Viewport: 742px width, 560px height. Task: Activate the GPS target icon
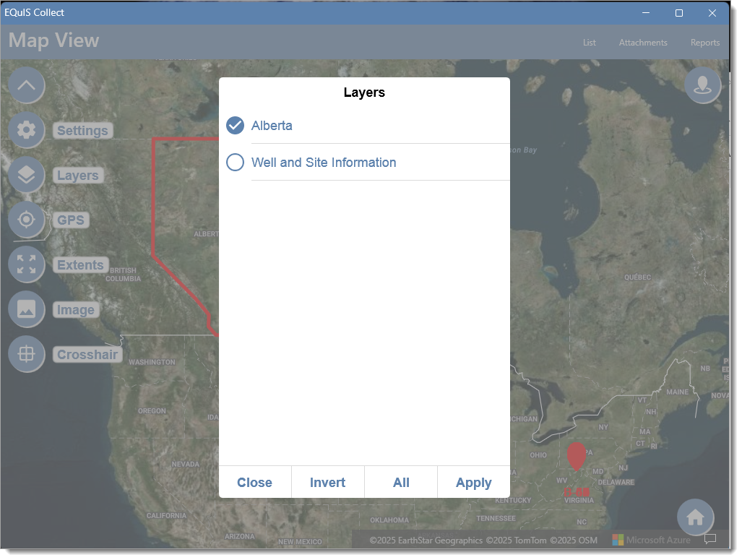[27, 219]
